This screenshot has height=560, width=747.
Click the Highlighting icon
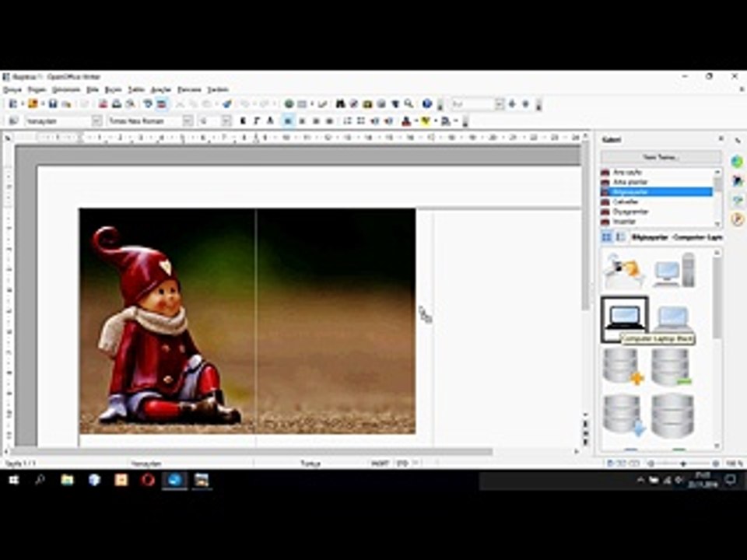(425, 121)
